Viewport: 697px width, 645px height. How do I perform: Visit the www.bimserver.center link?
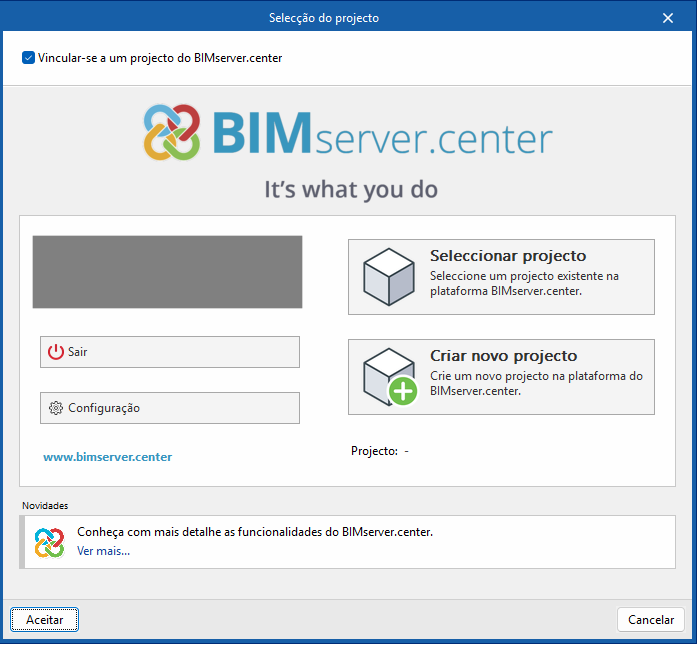[108, 457]
